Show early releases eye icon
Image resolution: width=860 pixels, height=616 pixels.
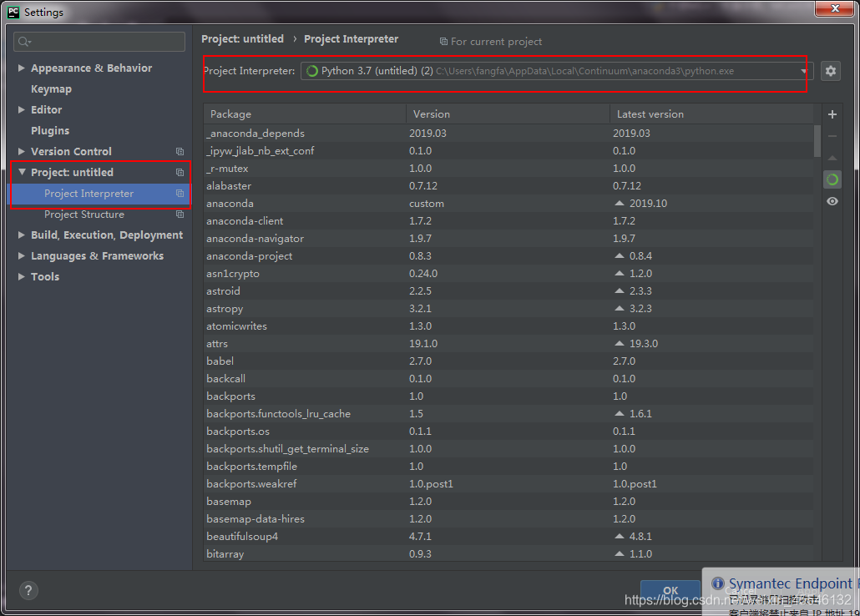point(832,201)
